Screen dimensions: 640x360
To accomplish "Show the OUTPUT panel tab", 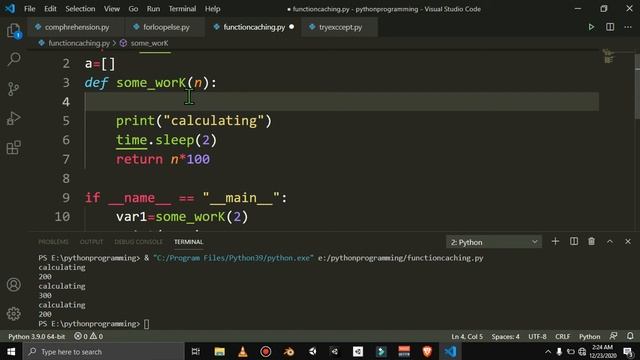I will pyautogui.click(x=91, y=242).
